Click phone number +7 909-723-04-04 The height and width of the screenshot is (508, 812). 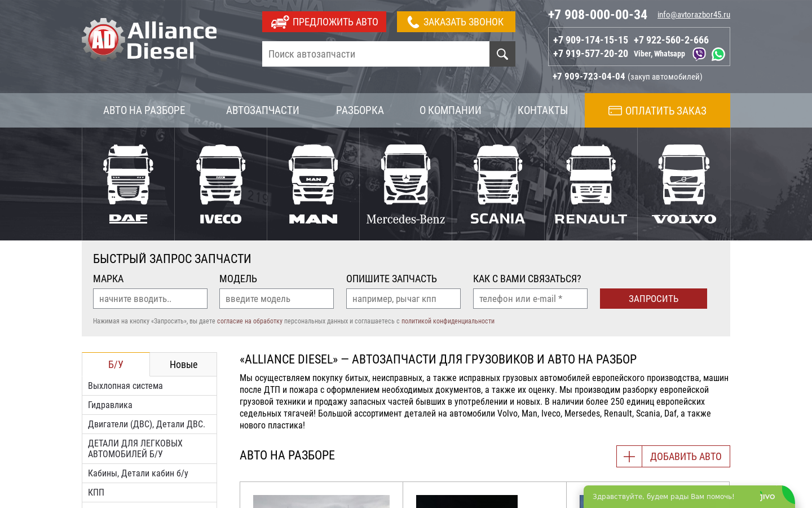(589, 76)
